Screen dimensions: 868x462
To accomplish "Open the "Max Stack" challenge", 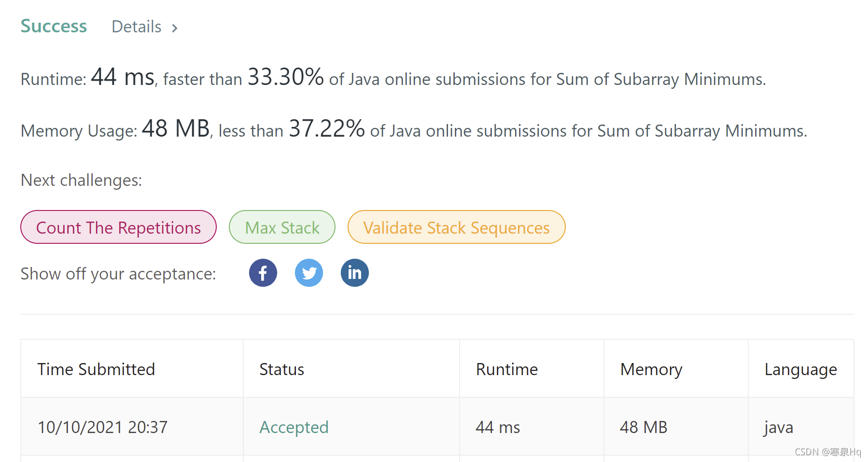I will pos(282,227).
